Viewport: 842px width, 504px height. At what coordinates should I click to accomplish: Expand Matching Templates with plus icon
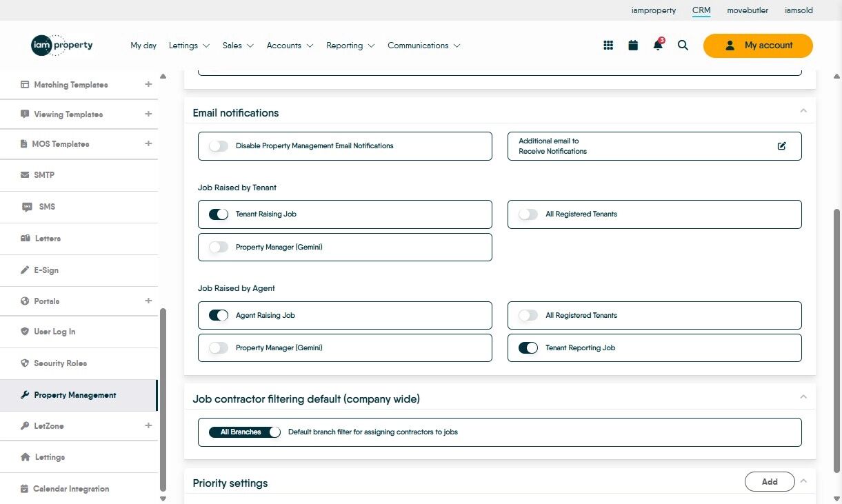tap(148, 85)
